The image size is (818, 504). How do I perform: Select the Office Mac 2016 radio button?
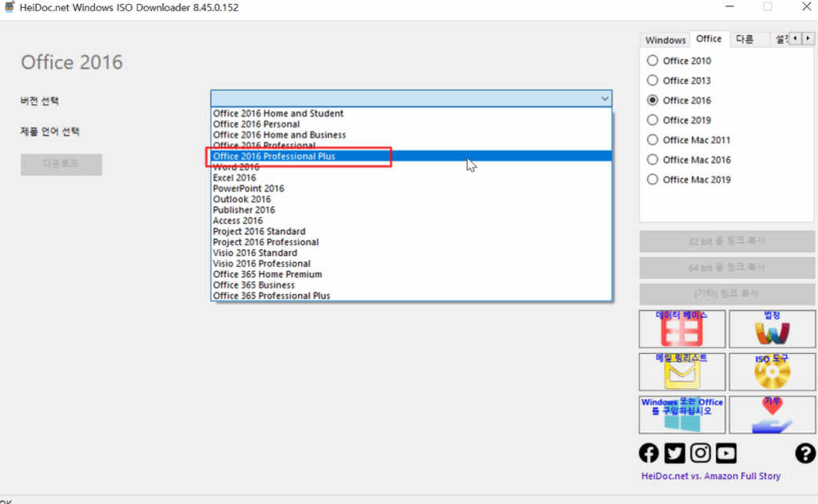(x=652, y=160)
